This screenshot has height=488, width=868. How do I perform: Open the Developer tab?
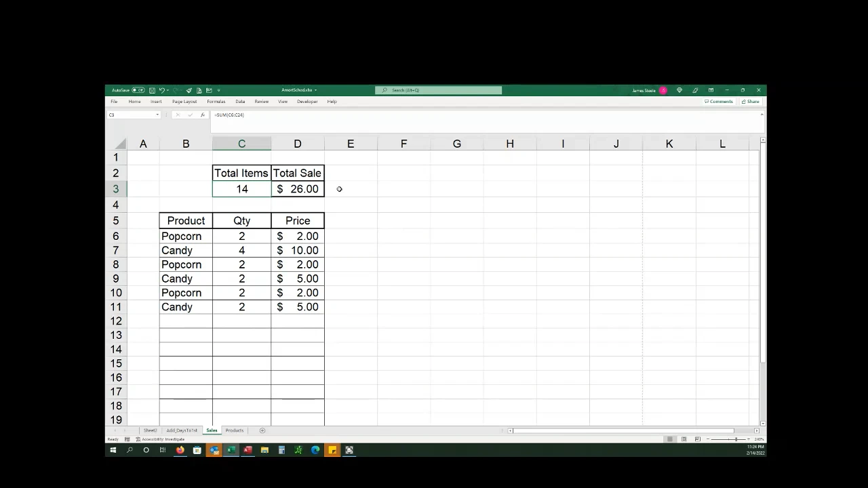[x=307, y=102]
